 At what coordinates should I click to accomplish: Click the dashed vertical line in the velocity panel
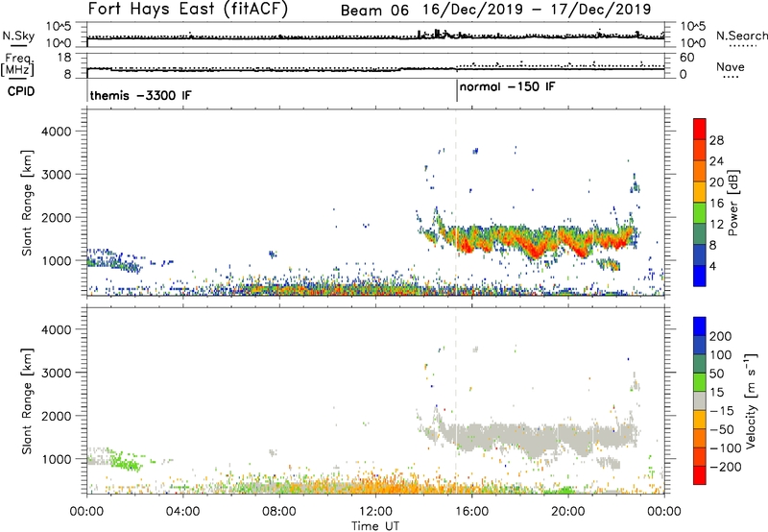tap(456, 400)
